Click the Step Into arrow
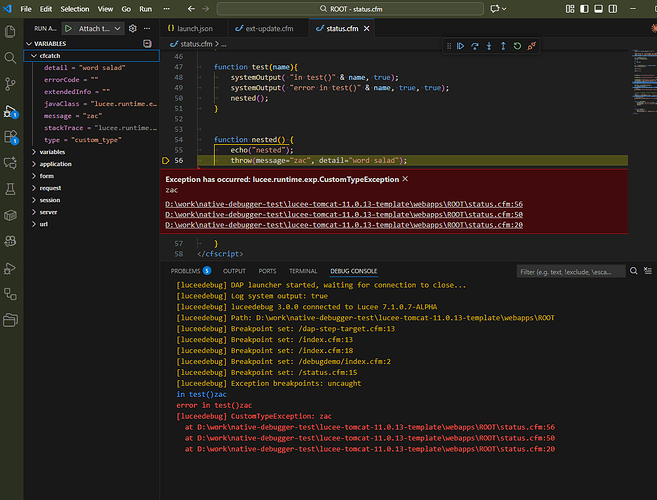 489,46
